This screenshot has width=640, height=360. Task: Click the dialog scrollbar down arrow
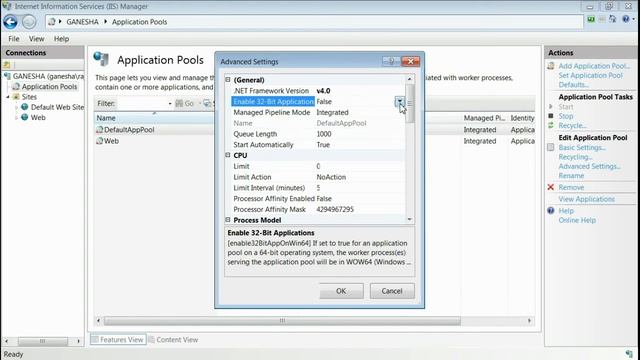(x=410, y=219)
